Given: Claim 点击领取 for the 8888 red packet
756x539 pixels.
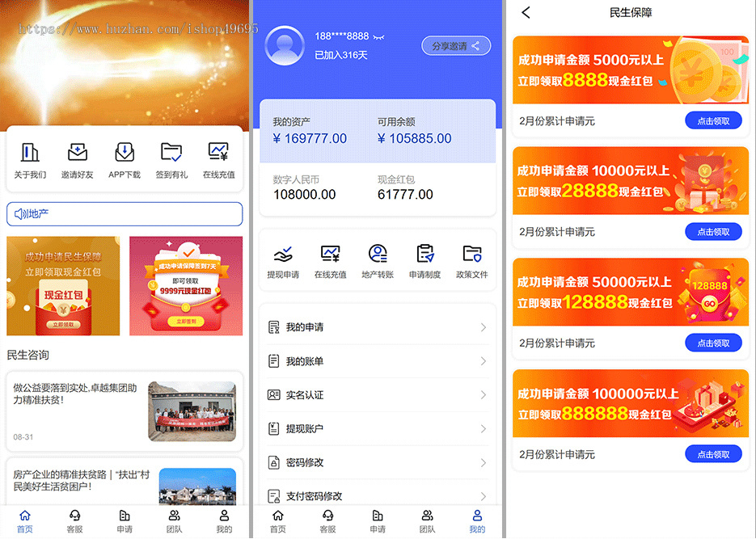Looking at the screenshot, I should coord(713,121).
